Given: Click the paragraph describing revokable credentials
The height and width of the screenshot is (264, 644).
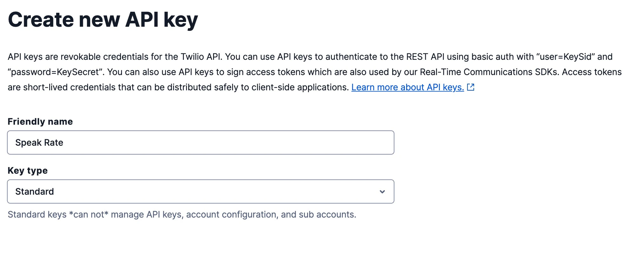Looking at the screenshot, I should [x=315, y=72].
